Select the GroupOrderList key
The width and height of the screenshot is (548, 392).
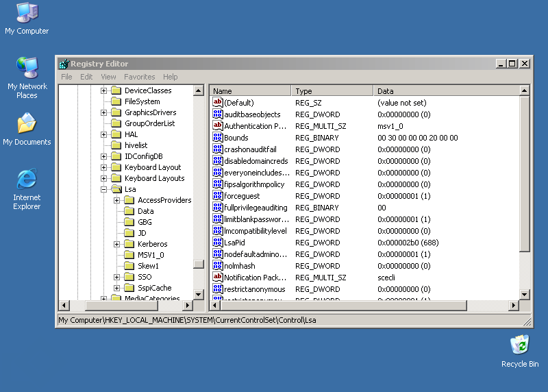pos(149,123)
